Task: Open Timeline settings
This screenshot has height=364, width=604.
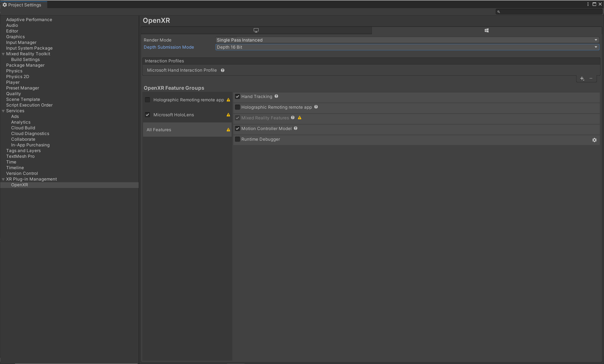Action: [15, 168]
